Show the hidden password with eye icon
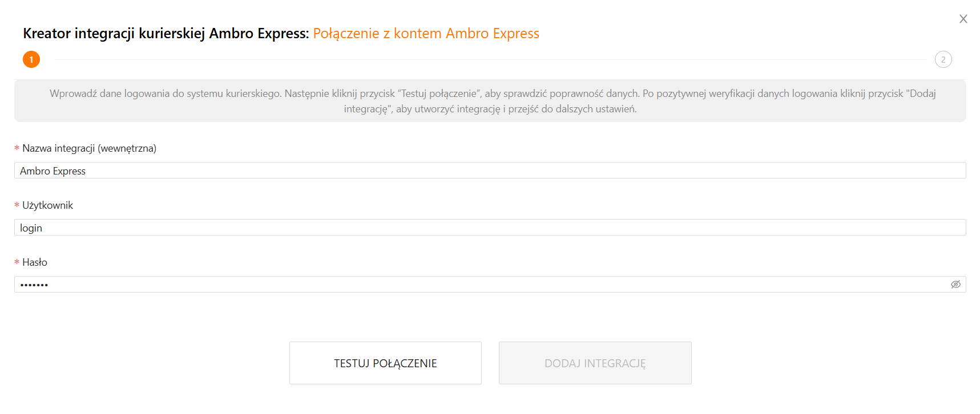This screenshot has height=414, width=980. click(x=955, y=285)
